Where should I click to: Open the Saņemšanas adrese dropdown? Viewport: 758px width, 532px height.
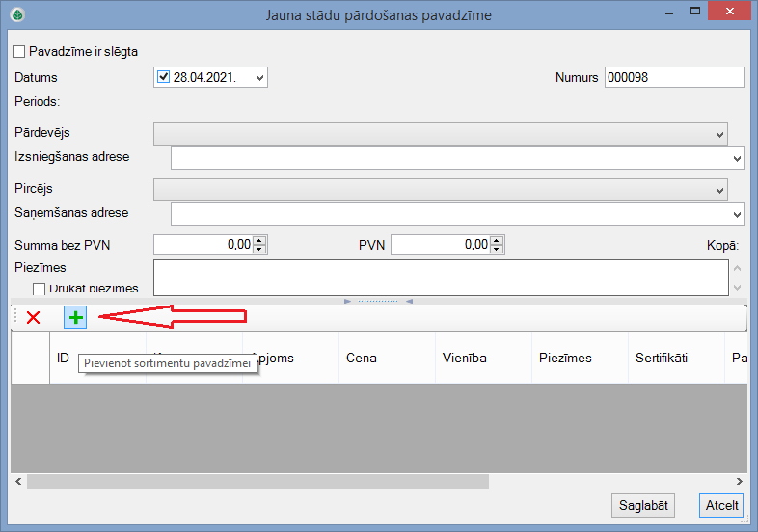(x=737, y=214)
